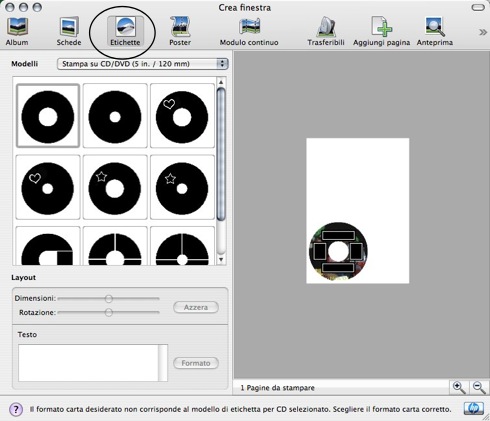Click the Azzera reset button

pyautogui.click(x=196, y=307)
